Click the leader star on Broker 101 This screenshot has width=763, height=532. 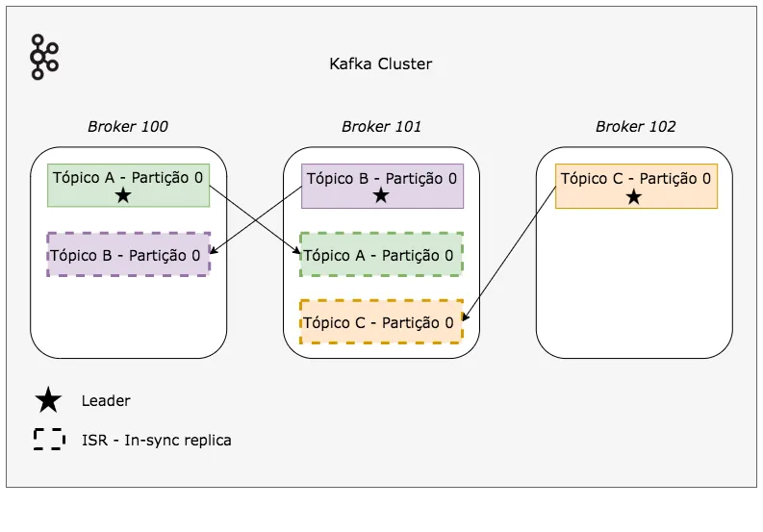[381, 195]
